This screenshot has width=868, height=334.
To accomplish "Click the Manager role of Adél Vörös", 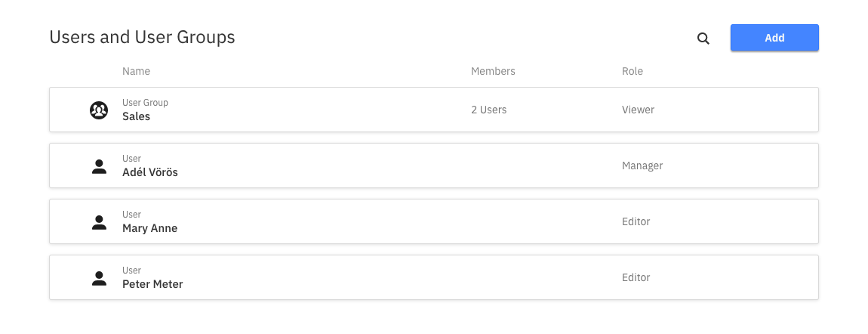I will (642, 165).
